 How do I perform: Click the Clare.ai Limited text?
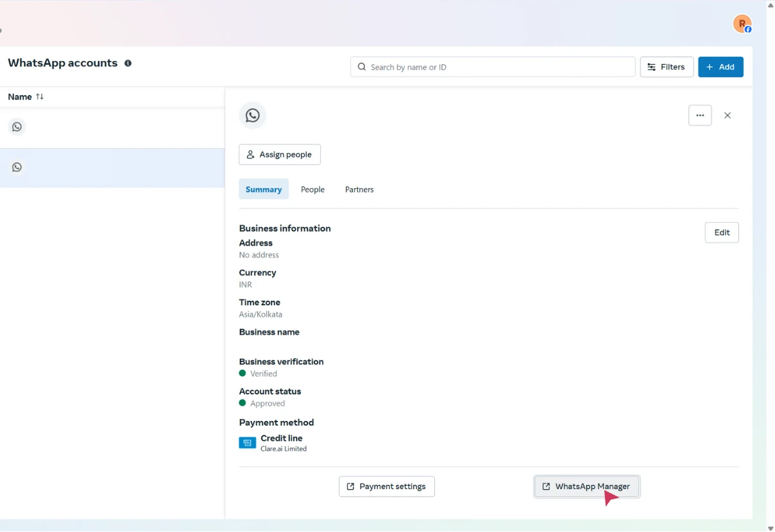point(284,449)
